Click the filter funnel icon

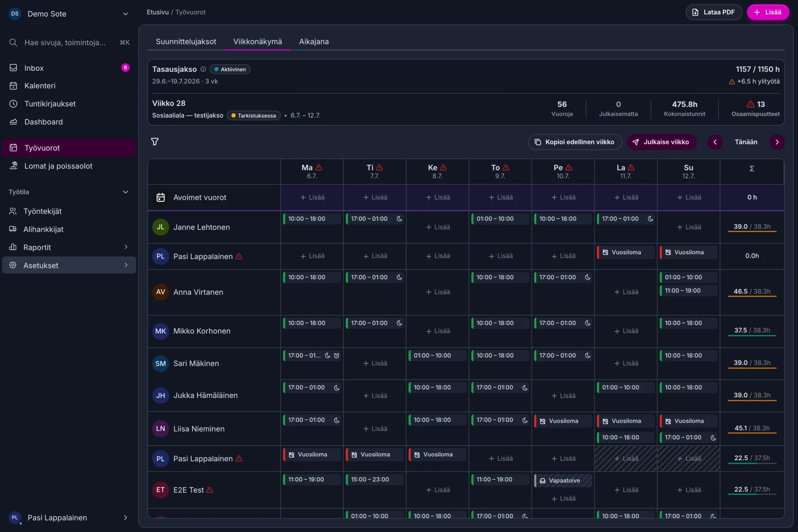pos(155,142)
